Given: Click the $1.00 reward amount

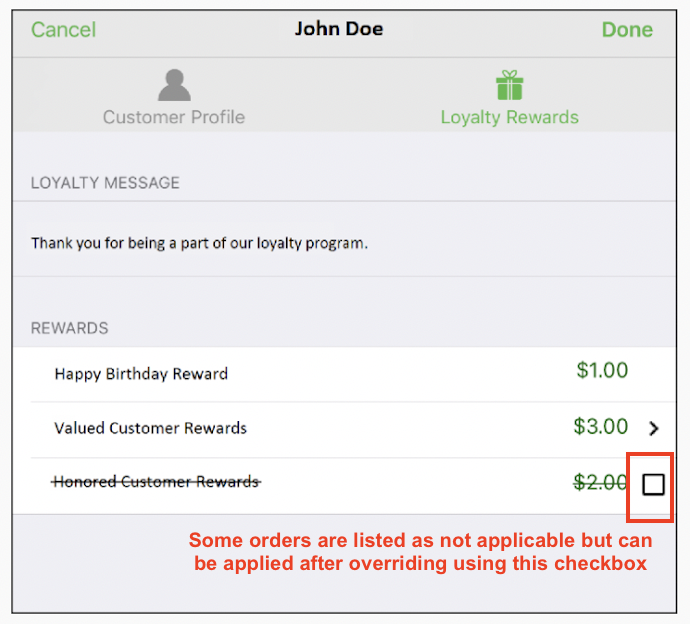Looking at the screenshot, I should pos(602,371).
